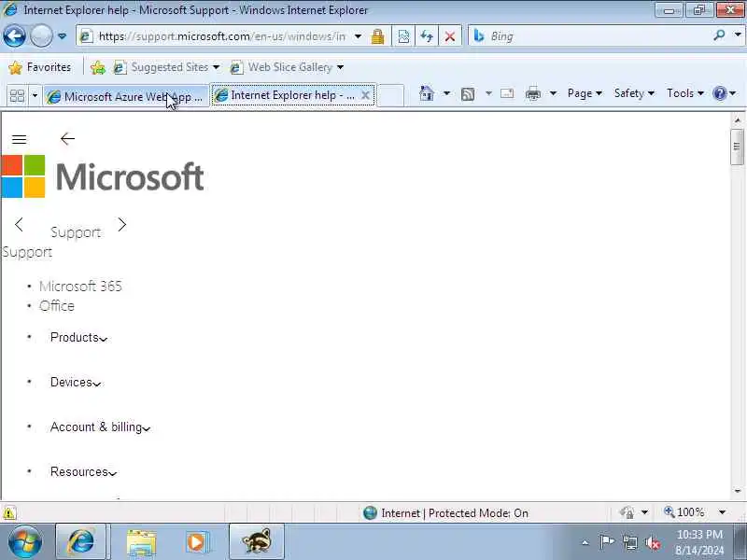Expand the Resources menu
Screen dimensions: 747x560
84,472
